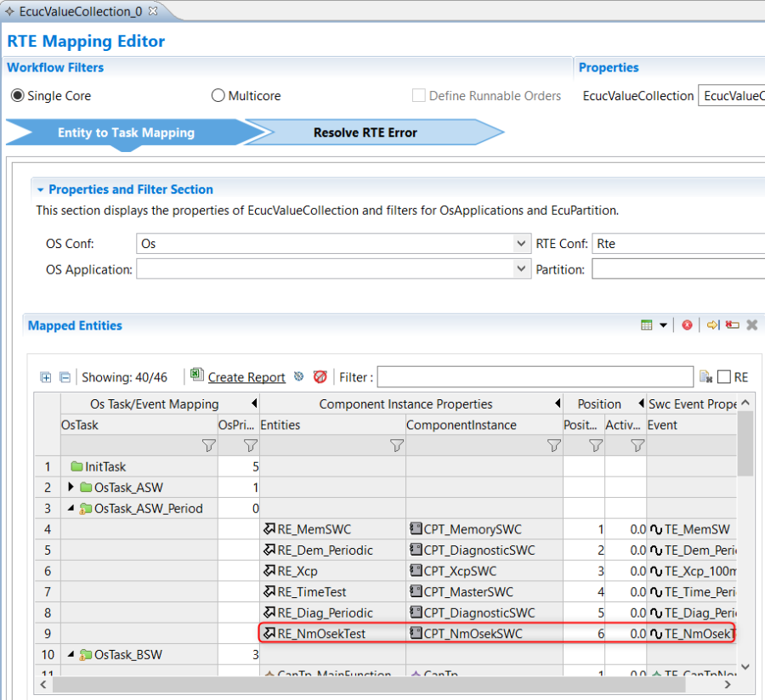Click the Event column header
This screenshot has width=765, height=700.
pos(691,425)
